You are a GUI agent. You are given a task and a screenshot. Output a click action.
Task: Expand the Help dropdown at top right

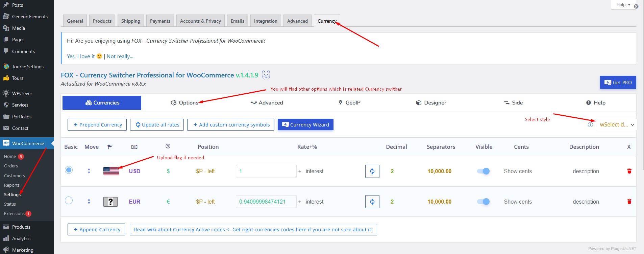pos(623,5)
